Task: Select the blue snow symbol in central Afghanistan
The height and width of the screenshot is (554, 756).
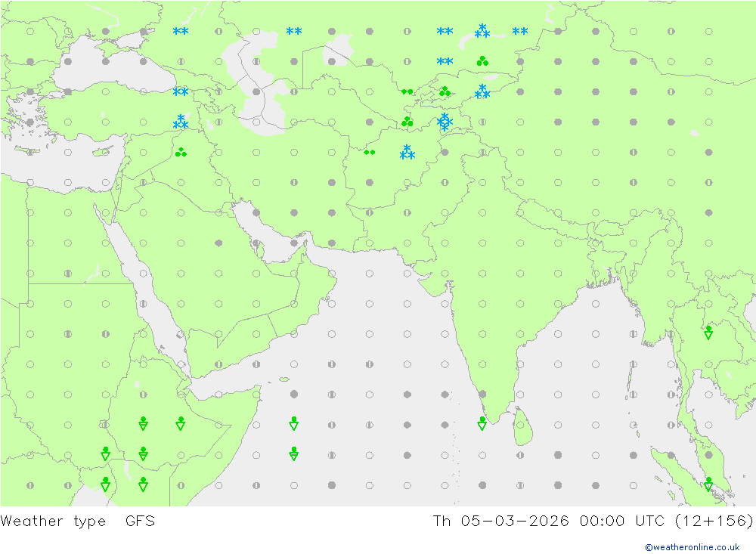Action: [x=407, y=152]
